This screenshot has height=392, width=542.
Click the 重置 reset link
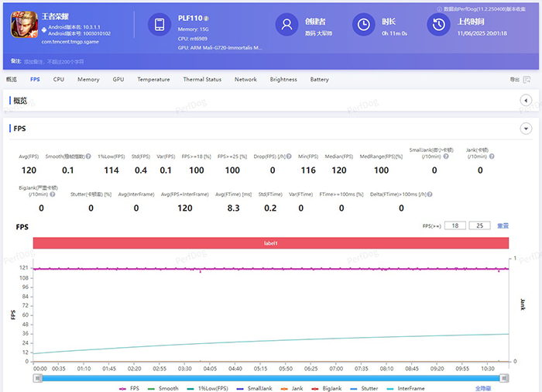pos(503,225)
